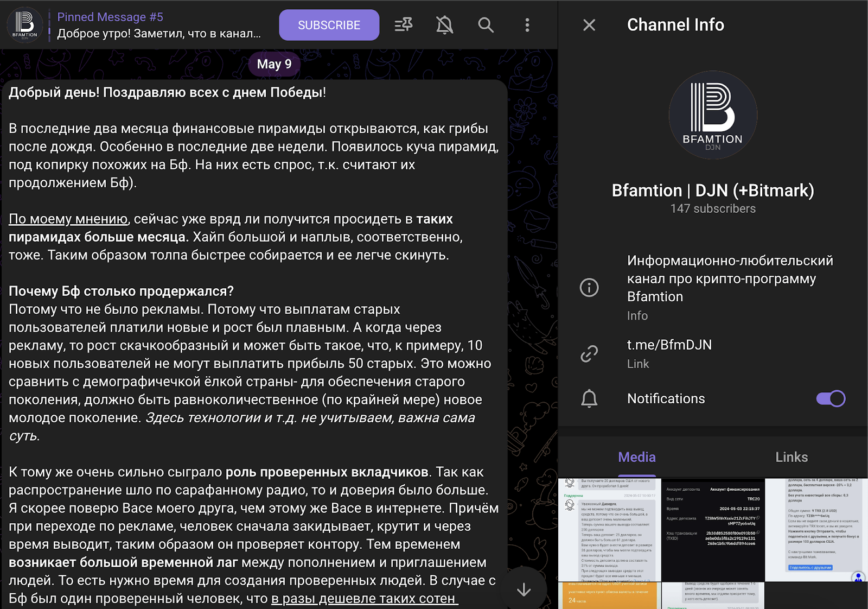Toggle the Notifications switch
Screen dimensions: 868x609
point(831,398)
